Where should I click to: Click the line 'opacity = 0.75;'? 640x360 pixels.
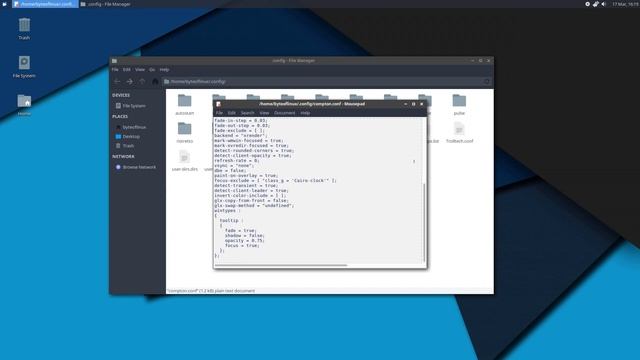click(244, 241)
